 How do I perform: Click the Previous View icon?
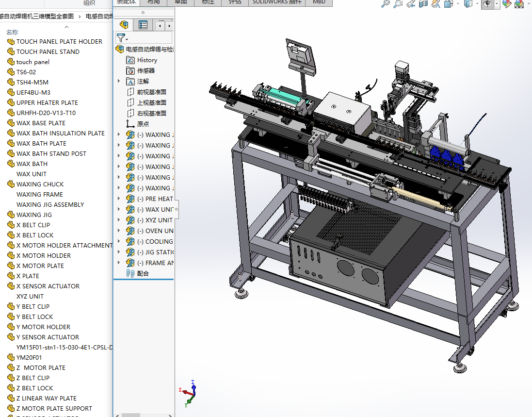coord(411,4)
